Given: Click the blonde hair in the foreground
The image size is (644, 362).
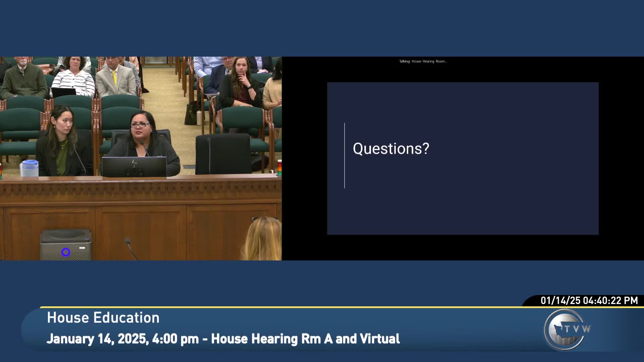Looking at the screenshot, I should (263, 240).
